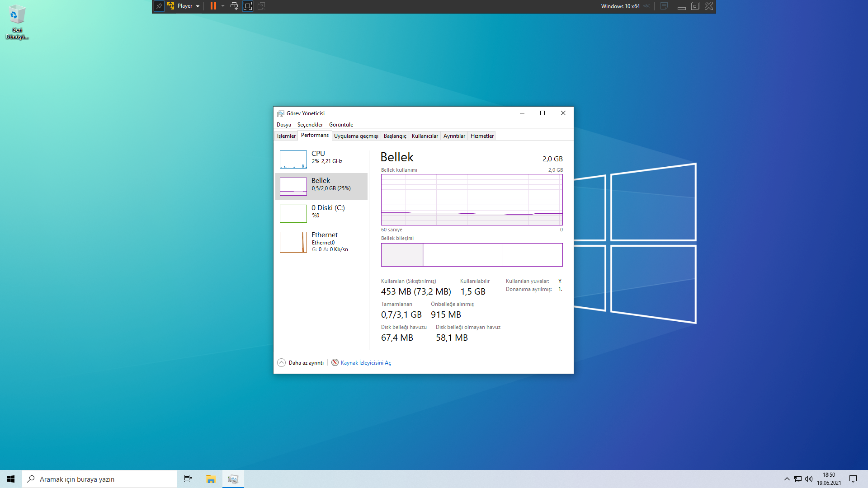
Task: Expand the power options arrow beside pause
Action: coord(223,6)
